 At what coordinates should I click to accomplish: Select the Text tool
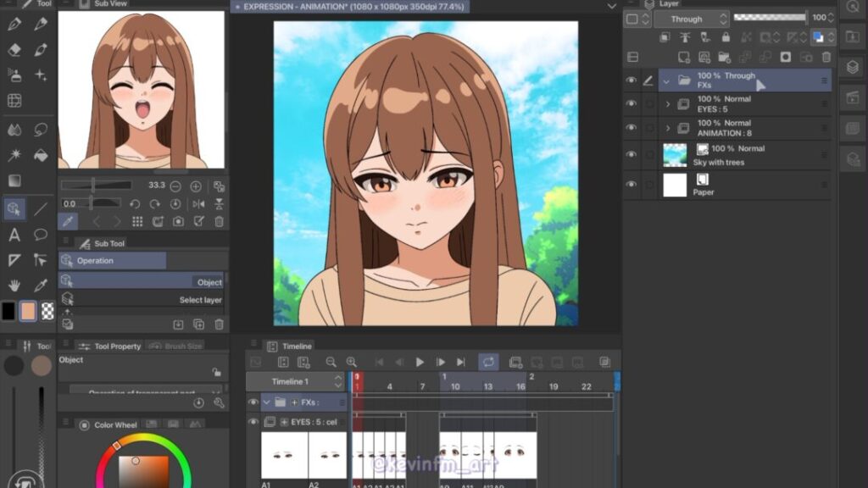pos(14,235)
